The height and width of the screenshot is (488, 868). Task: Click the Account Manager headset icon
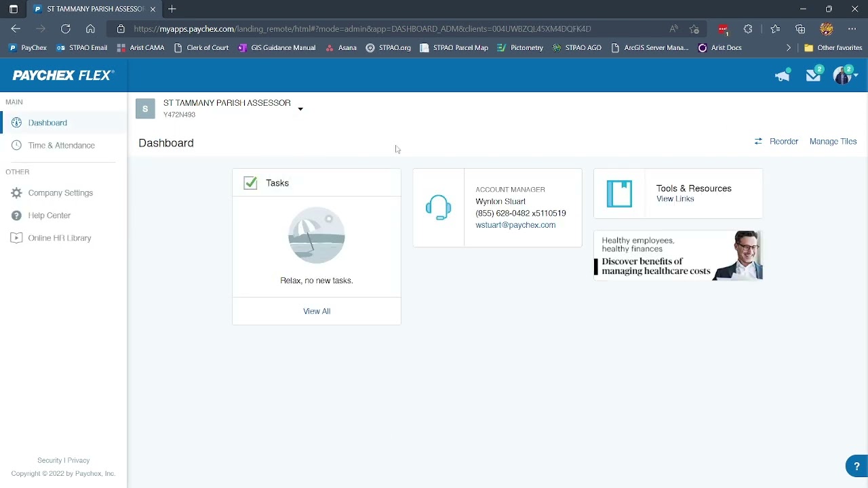[x=439, y=207]
